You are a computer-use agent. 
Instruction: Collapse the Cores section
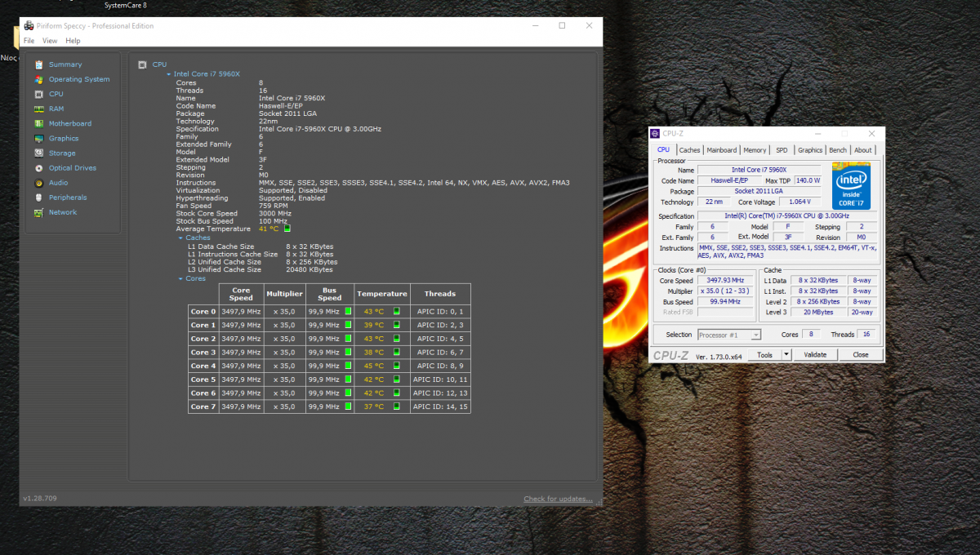(x=180, y=279)
